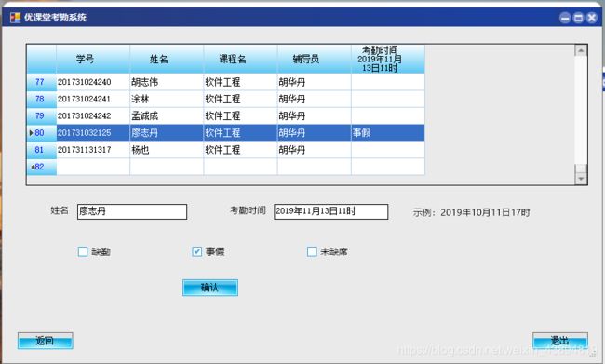Viewport: 605px width, 364px height.
Task: Click name cell 胡志伟
Action: (167, 82)
